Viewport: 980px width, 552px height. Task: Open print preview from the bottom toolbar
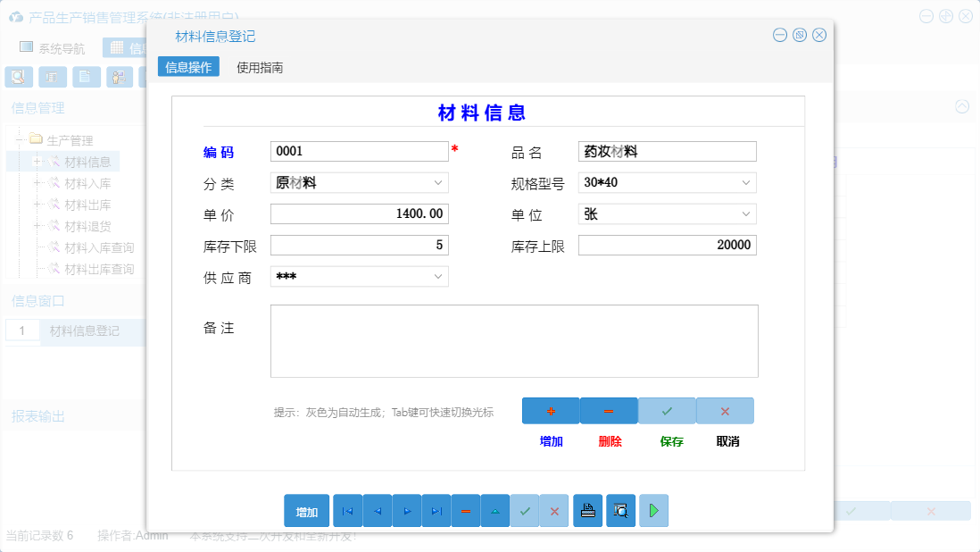(620, 510)
